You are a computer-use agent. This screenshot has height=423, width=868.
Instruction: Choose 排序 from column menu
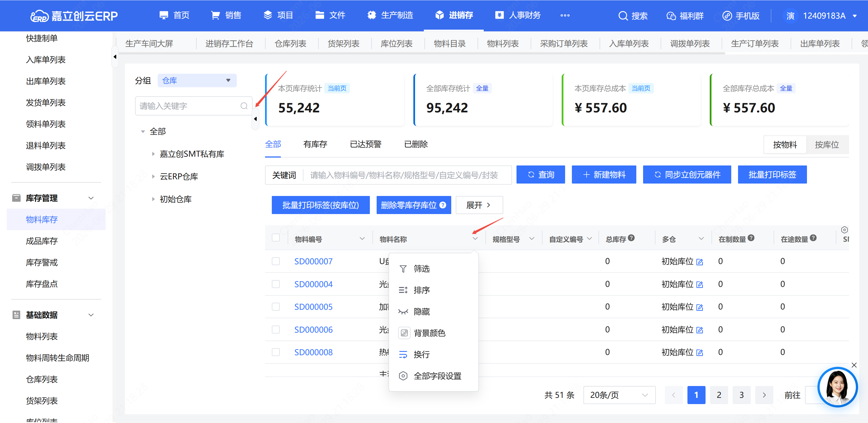[x=434, y=290]
